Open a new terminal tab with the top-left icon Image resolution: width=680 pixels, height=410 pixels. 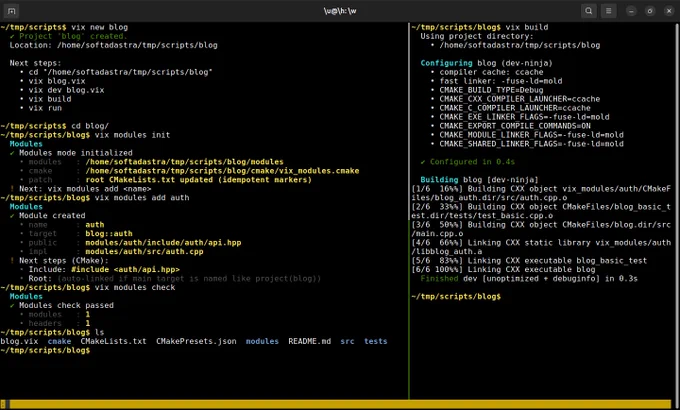point(11,11)
